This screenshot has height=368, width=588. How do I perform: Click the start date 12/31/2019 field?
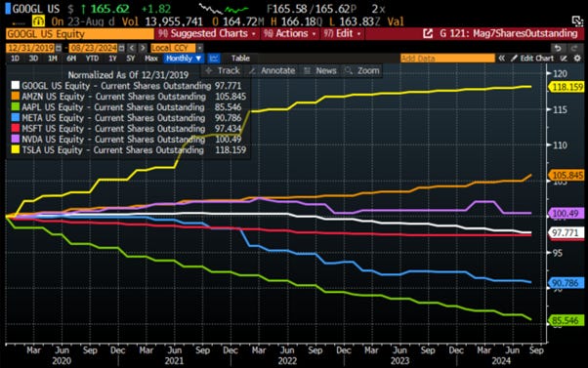click(30, 48)
